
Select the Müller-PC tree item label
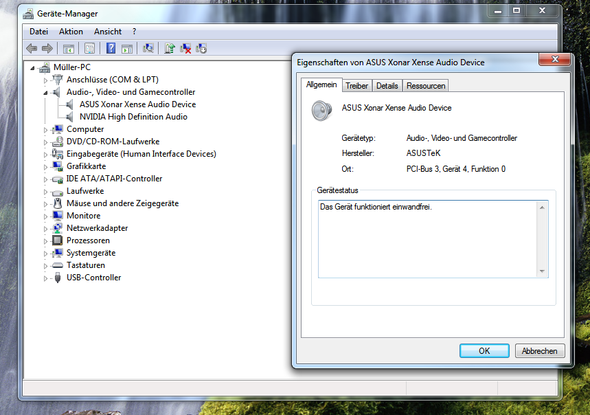tap(72, 67)
